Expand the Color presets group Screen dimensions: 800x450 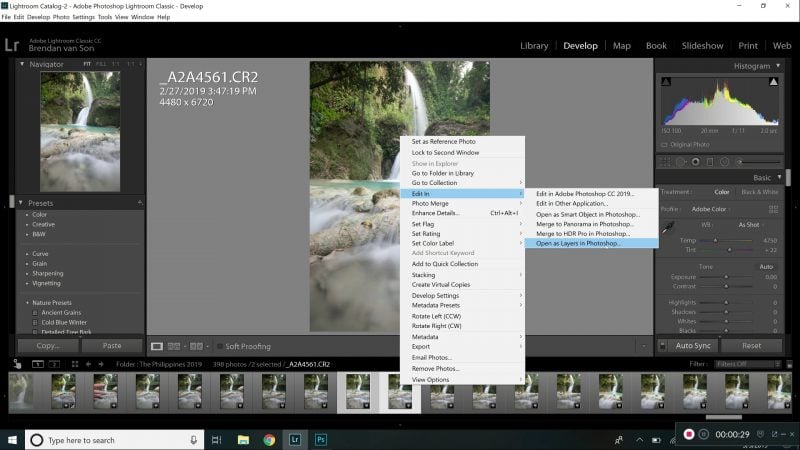[x=28, y=215]
